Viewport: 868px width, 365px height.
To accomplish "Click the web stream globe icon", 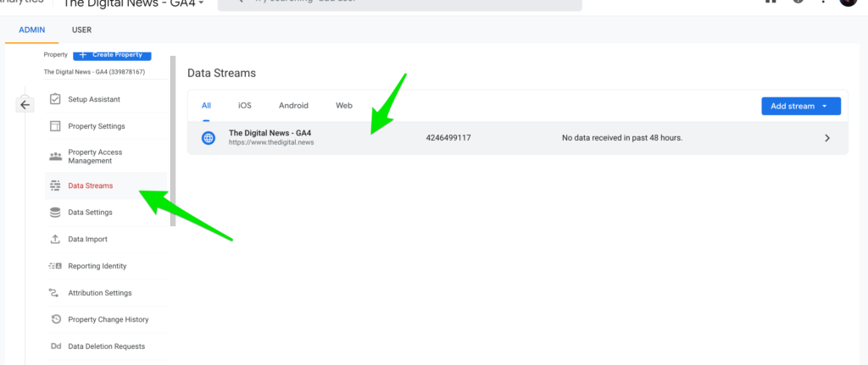I will click(209, 138).
